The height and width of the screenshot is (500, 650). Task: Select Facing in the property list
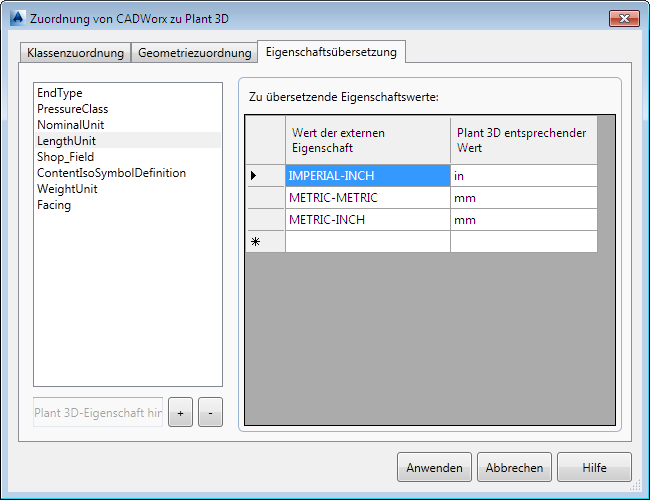(127, 205)
